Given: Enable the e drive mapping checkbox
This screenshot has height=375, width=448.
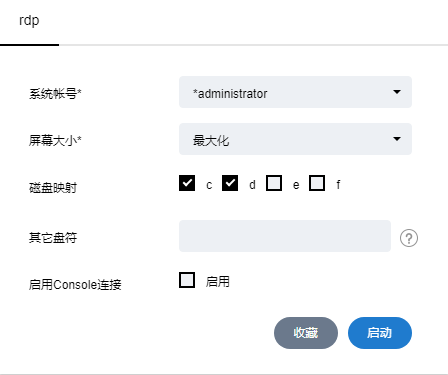Looking at the screenshot, I should click(x=274, y=183).
